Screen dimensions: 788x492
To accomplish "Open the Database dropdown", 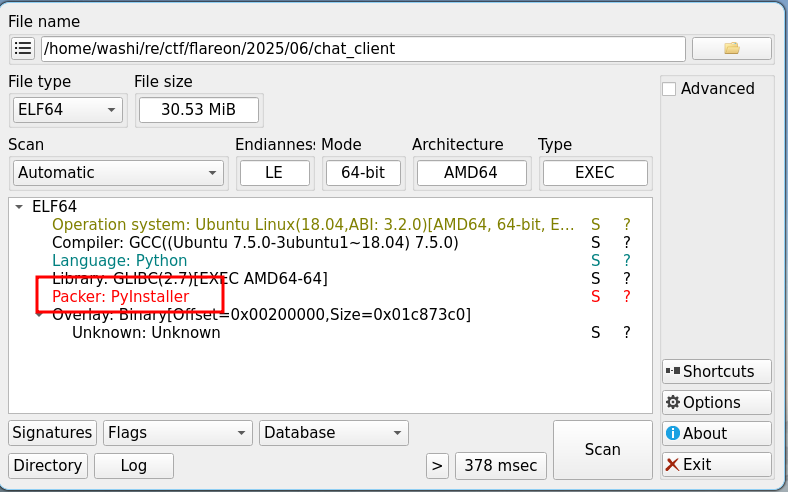I will pos(333,433).
